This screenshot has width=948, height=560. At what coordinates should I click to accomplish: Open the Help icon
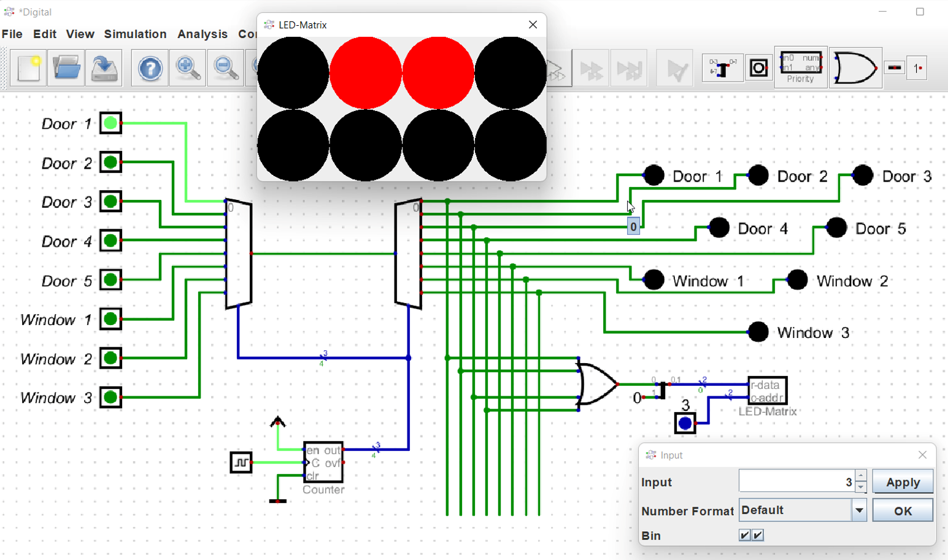pyautogui.click(x=149, y=67)
